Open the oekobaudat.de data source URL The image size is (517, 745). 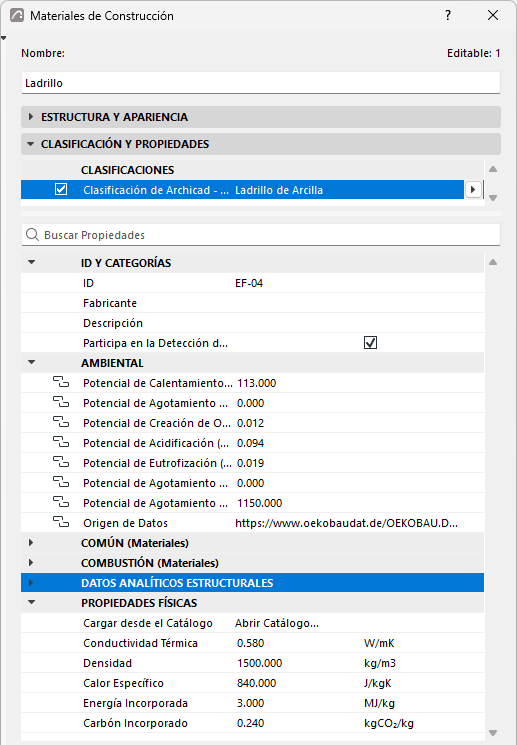(346, 523)
